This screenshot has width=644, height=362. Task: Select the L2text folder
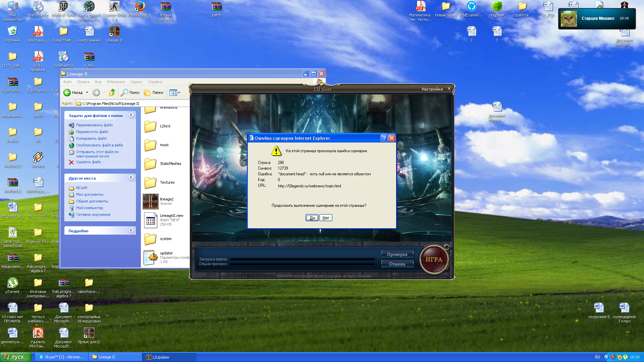[x=157, y=126]
